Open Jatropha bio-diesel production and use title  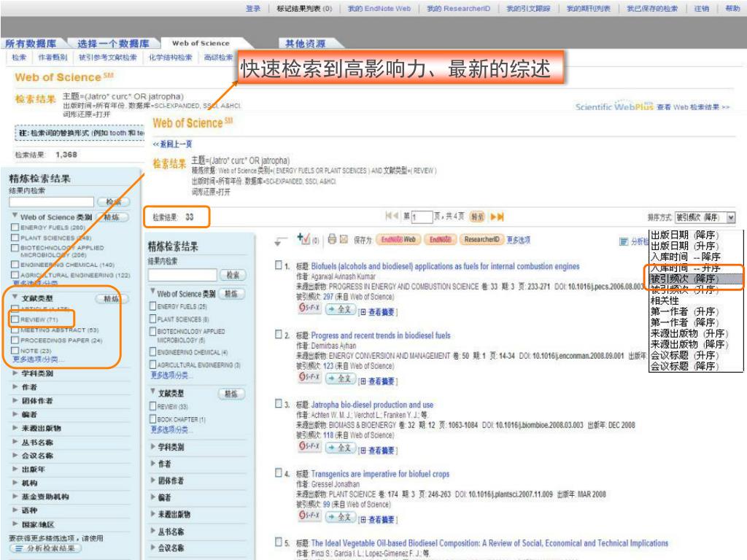tap(372, 405)
